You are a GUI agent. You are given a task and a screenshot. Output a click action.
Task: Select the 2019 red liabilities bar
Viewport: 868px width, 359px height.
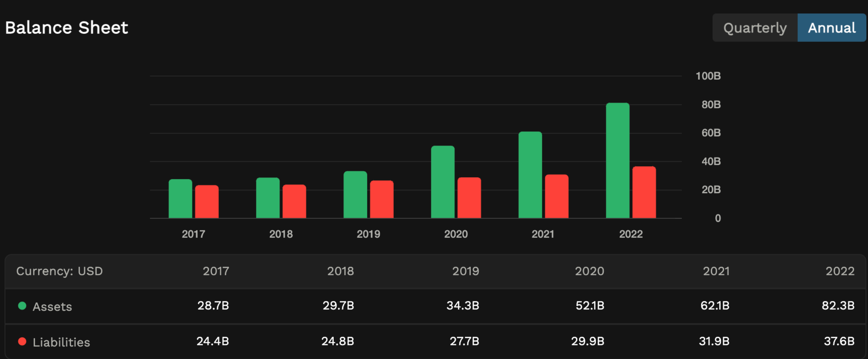click(382, 199)
